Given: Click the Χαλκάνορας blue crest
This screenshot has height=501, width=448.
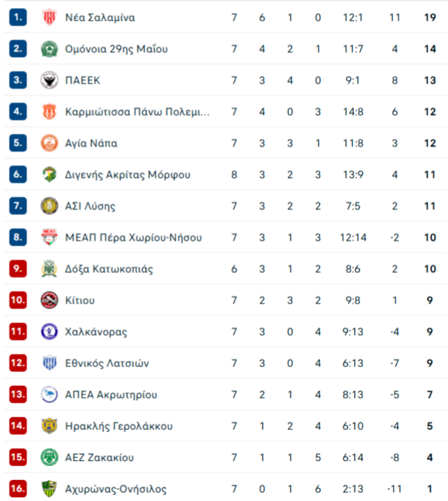Looking at the screenshot, I should [49, 332].
